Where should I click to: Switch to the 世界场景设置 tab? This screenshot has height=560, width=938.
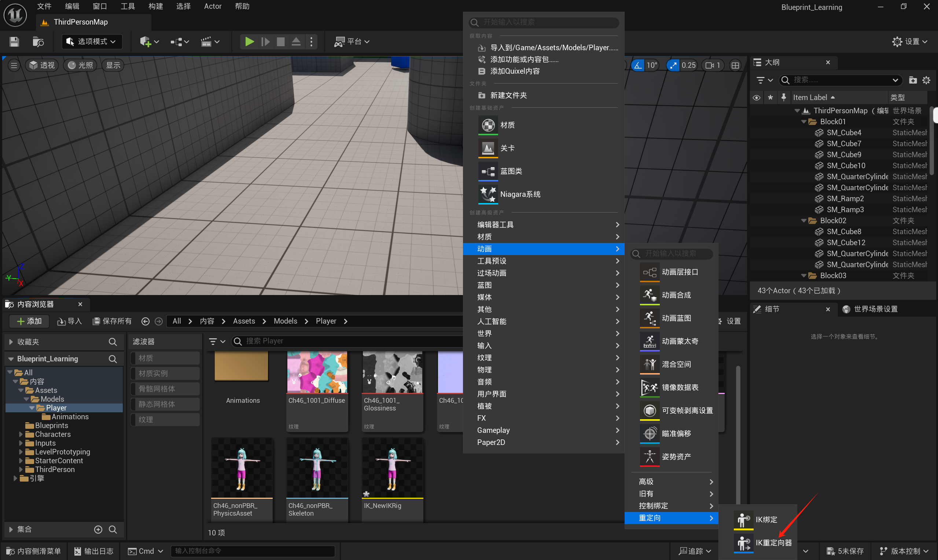[x=870, y=309]
